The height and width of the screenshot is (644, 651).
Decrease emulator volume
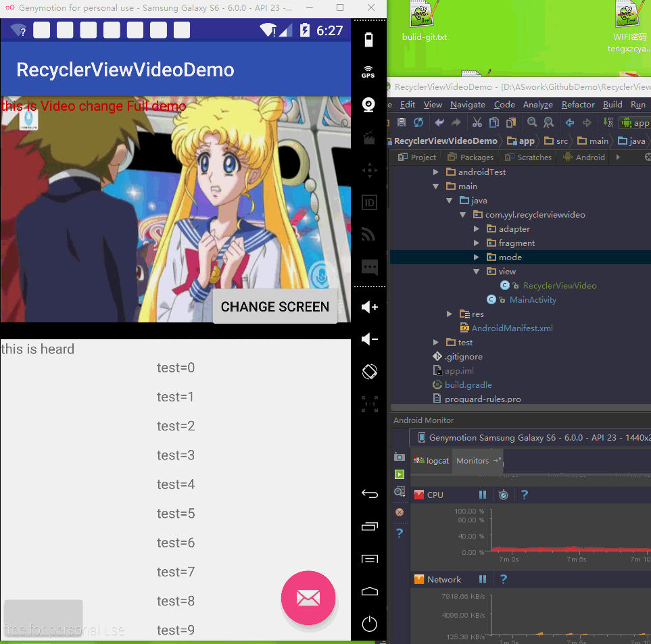(370, 339)
